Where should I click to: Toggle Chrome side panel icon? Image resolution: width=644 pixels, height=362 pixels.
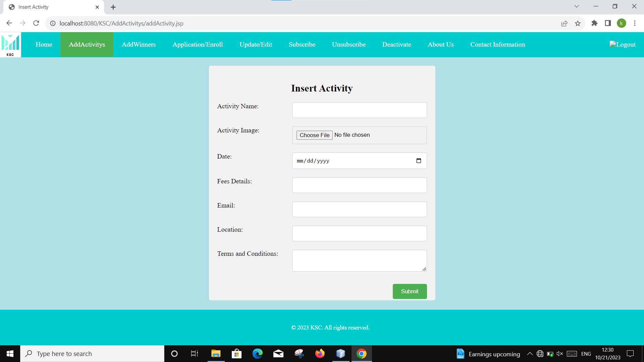608,23
